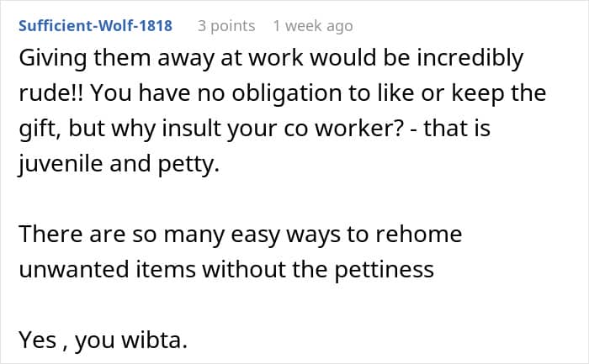
Task: Click the "1 week ago" timestamp
Action: click(x=312, y=25)
